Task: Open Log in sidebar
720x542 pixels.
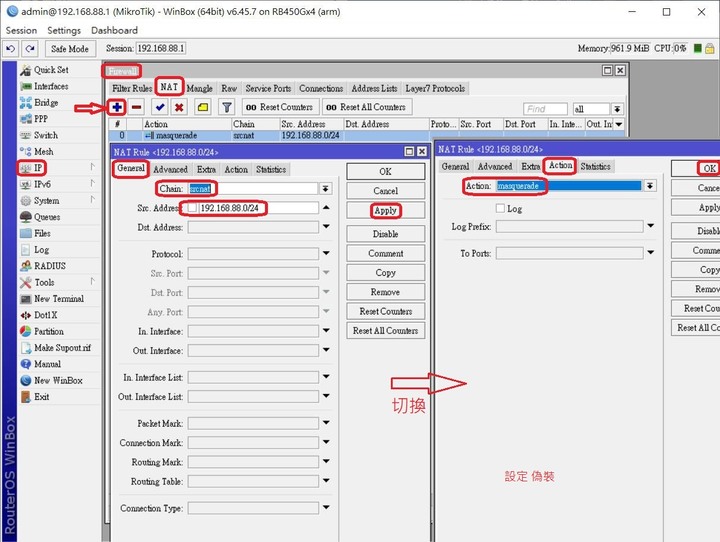Action: (41, 250)
